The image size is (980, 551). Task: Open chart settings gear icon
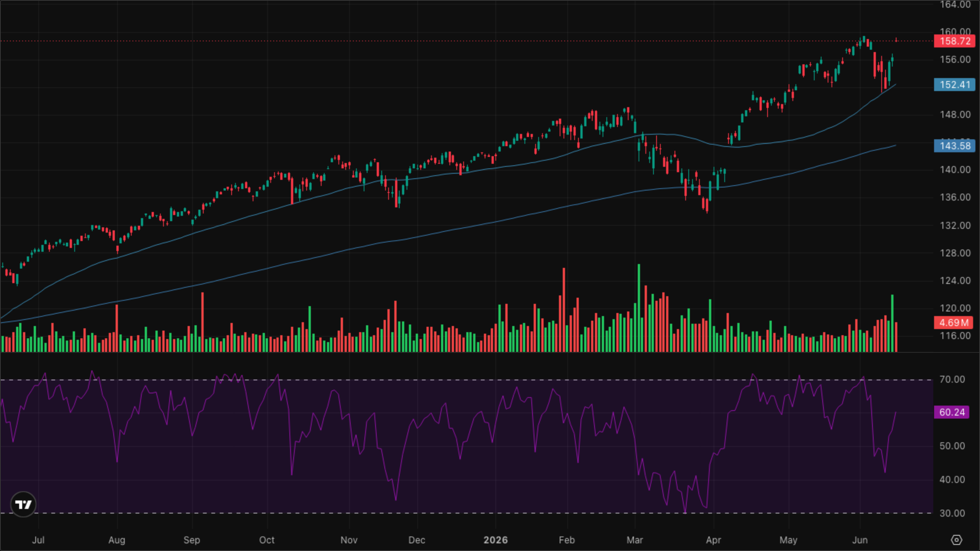point(956,540)
